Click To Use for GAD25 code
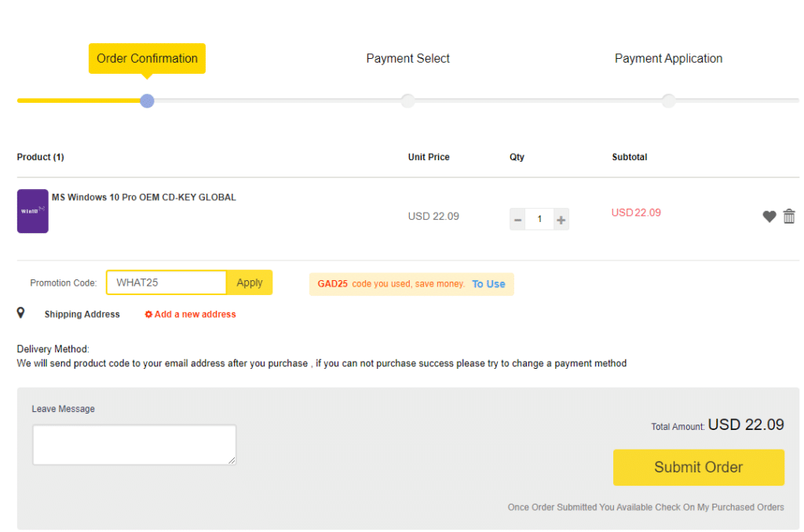The width and height of the screenshot is (804, 532). 488,284
